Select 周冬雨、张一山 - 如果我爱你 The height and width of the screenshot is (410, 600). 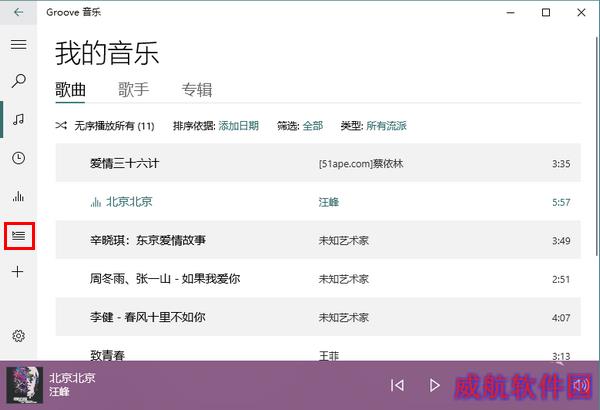coord(318,278)
